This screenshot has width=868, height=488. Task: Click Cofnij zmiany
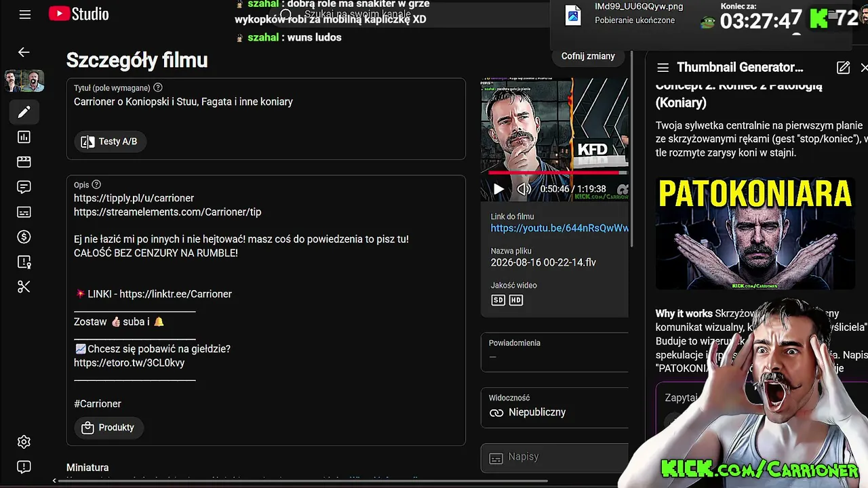pos(588,56)
